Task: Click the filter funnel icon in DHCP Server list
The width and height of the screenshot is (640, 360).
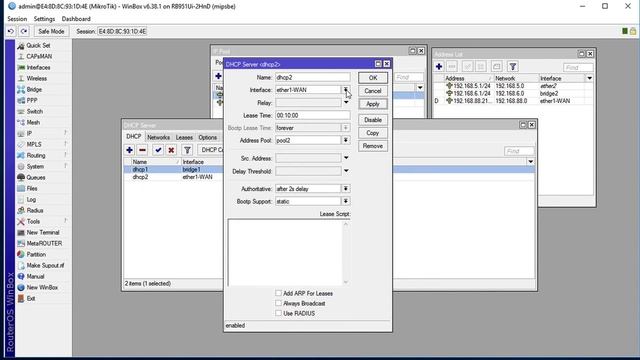Action: (x=187, y=150)
